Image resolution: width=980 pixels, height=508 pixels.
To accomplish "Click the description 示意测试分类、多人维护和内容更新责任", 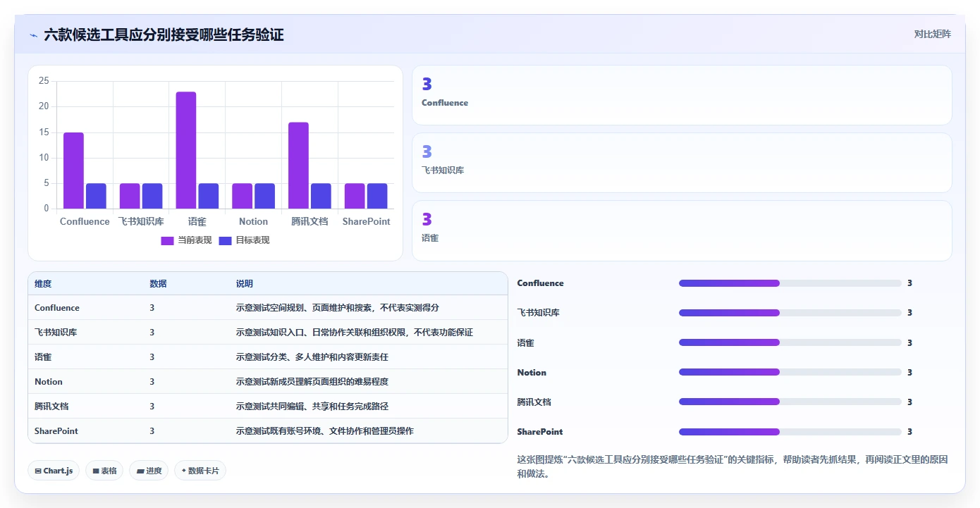I will (x=312, y=357).
